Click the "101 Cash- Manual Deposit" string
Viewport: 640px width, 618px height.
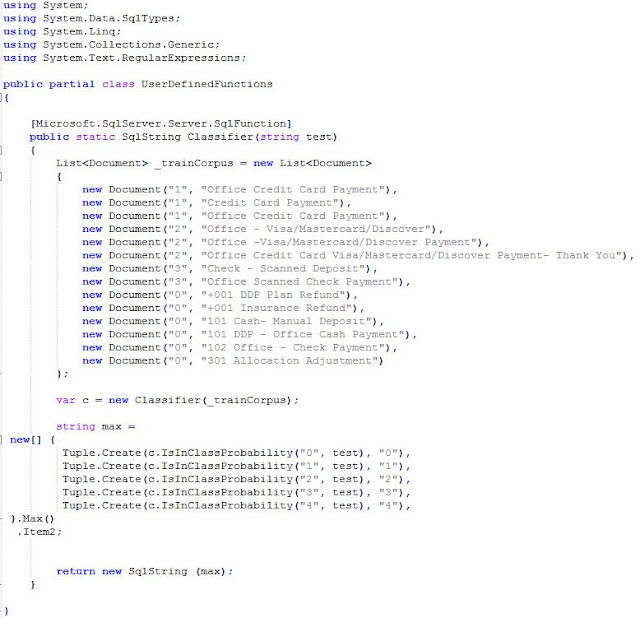289,321
